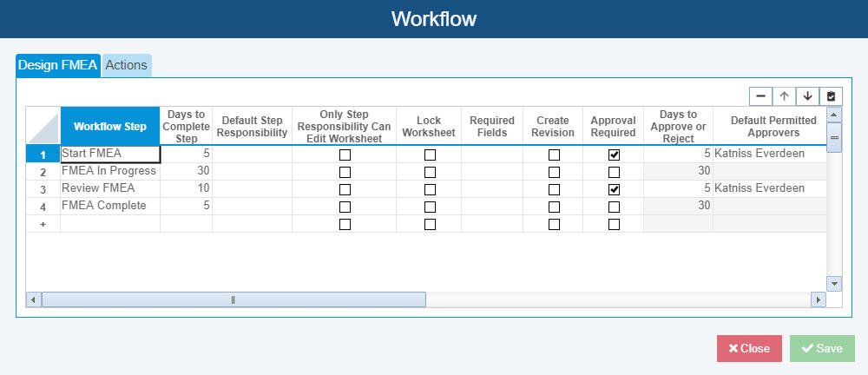
Task: Click the scroll up arrow of vertical scrollbar
Action: point(834,115)
